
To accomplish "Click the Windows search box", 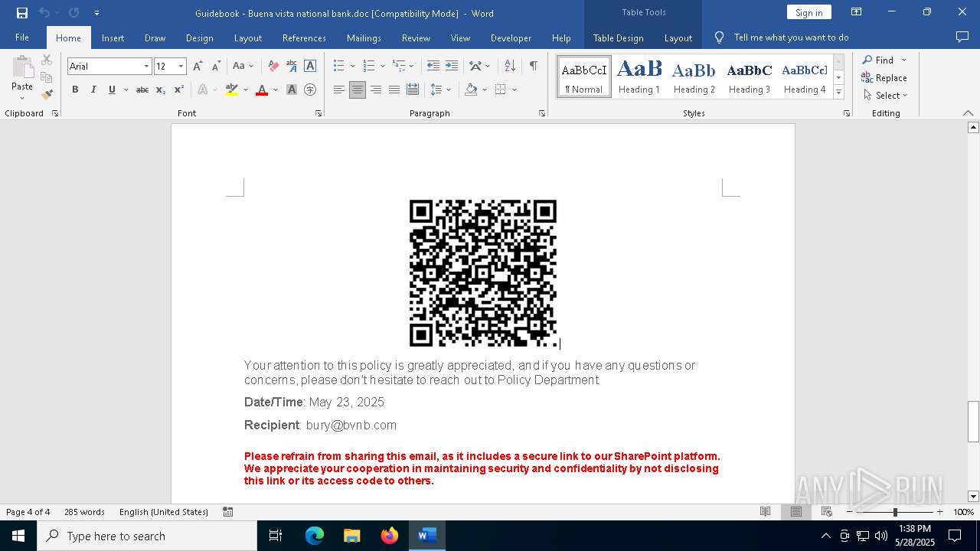I will 147,536.
